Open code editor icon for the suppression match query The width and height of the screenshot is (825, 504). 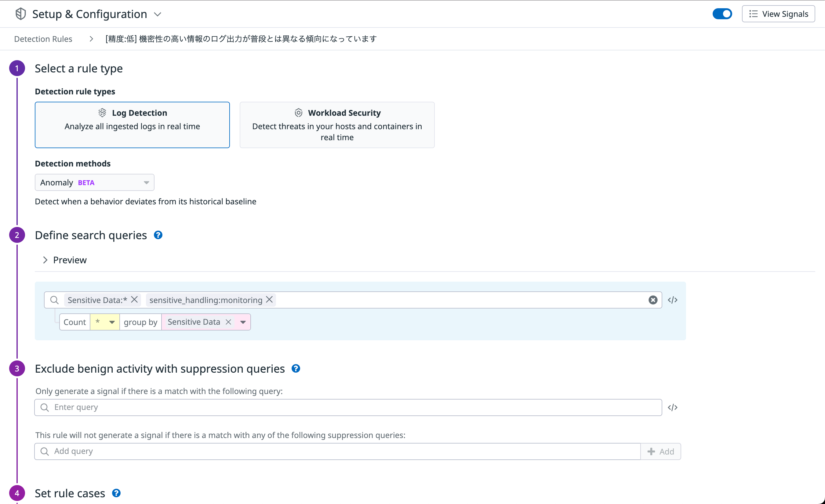click(x=672, y=407)
